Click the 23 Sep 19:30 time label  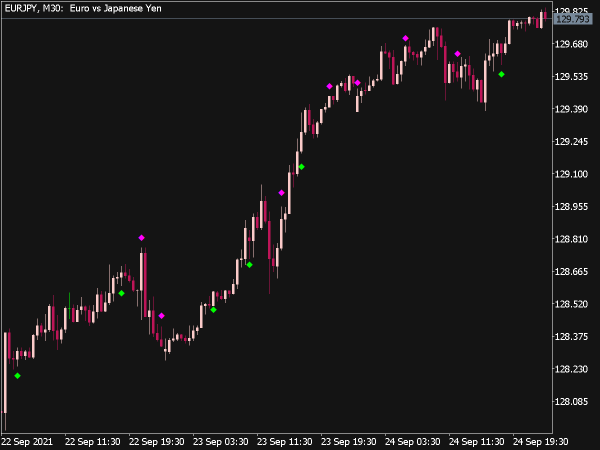[348, 442]
